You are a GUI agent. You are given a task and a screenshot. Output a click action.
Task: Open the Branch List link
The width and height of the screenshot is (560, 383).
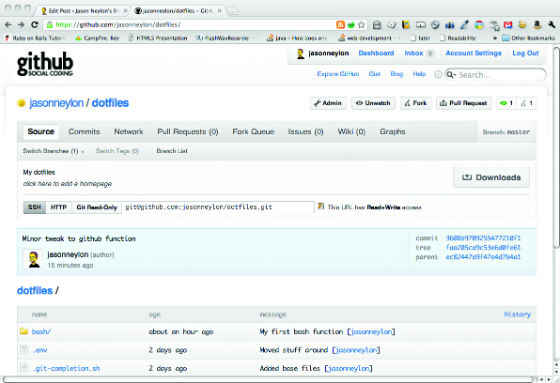(x=172, y=151)
